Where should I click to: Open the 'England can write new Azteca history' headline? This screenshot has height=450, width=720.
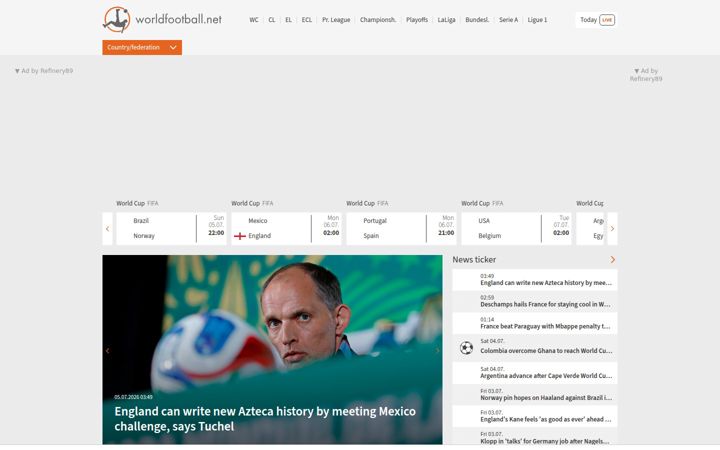click(265, 419)
